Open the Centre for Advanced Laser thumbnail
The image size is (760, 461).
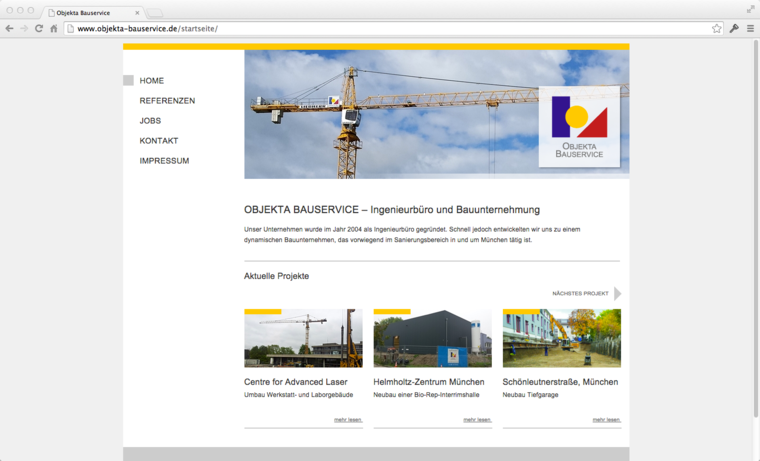(x=303, y=338)
